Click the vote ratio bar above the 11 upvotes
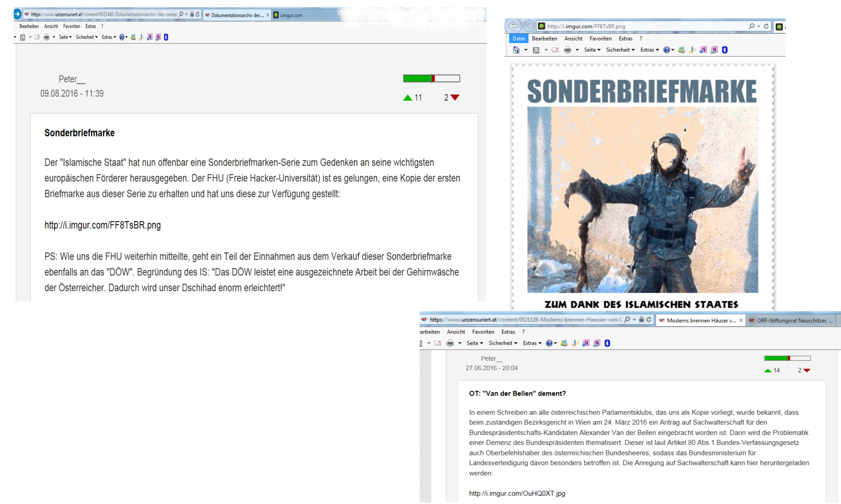The height and width of the screenshot is (504, 841). 431,79
